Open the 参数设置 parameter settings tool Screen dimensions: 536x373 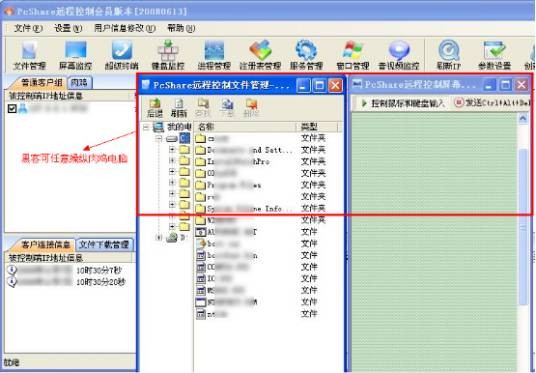pos(495,55)
